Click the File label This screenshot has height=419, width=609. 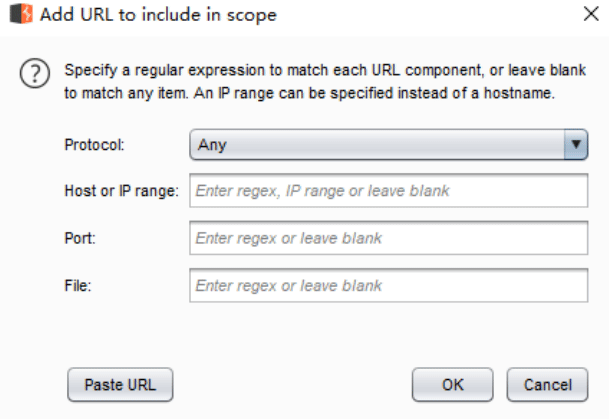tap(78, 286)
